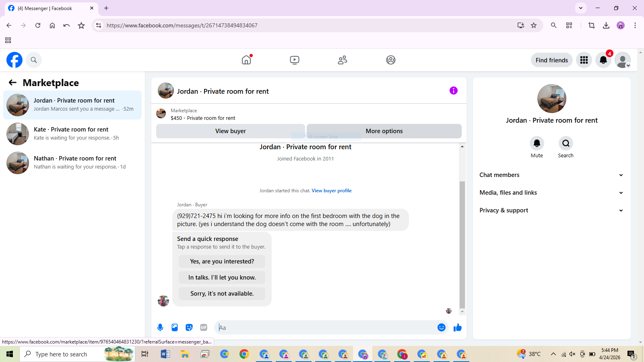Screen dimensions: 644x362
Task: Open File Explorer from the taskbar
Action: click(185, 354)
